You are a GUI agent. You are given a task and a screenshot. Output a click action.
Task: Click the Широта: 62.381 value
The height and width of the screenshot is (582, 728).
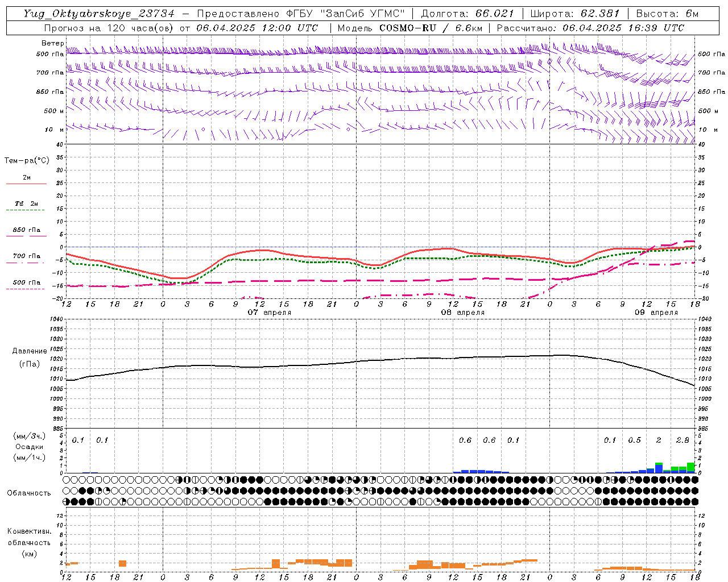point(574,14)
